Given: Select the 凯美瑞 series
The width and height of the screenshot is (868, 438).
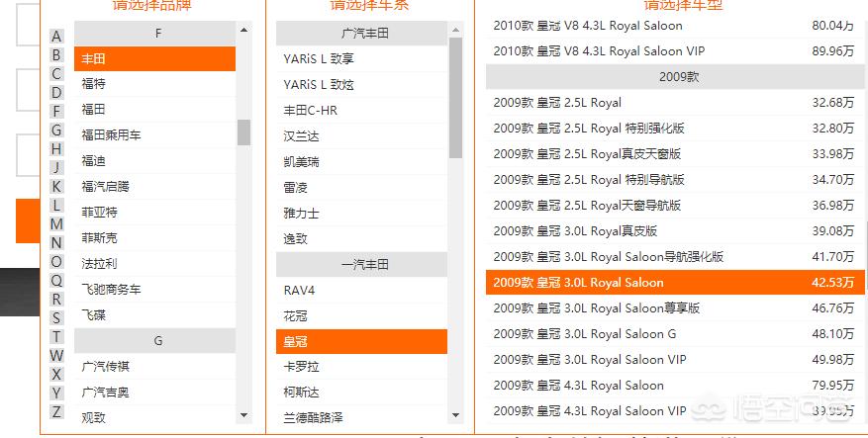Looking at the screenshot, I should point(361,162).
